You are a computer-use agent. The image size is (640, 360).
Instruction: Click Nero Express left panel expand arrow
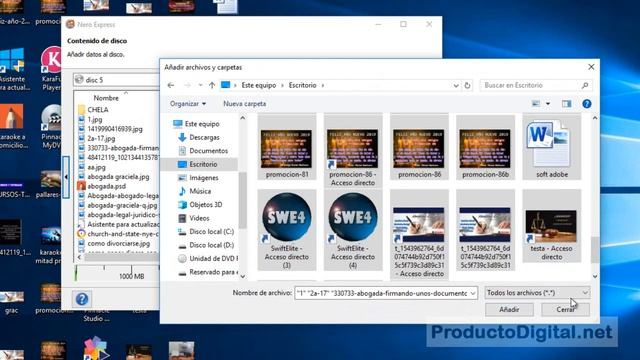pyautogui.click(x=66, y=177)
